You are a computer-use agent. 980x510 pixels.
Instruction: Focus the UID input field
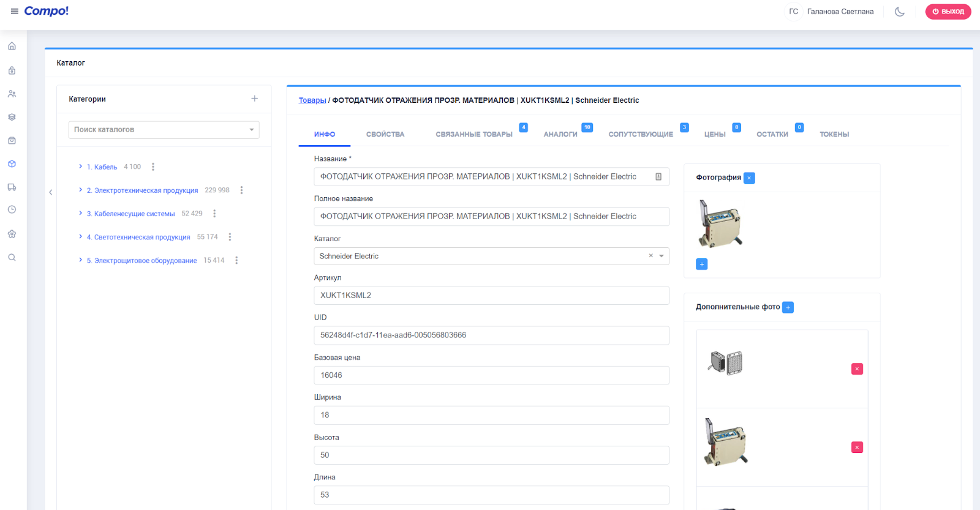pos(491,336)
